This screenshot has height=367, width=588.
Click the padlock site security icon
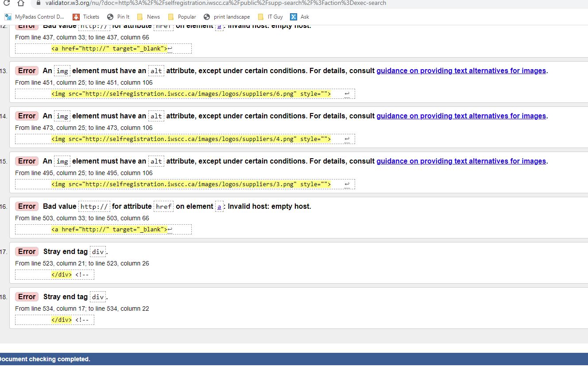[39, 3]
